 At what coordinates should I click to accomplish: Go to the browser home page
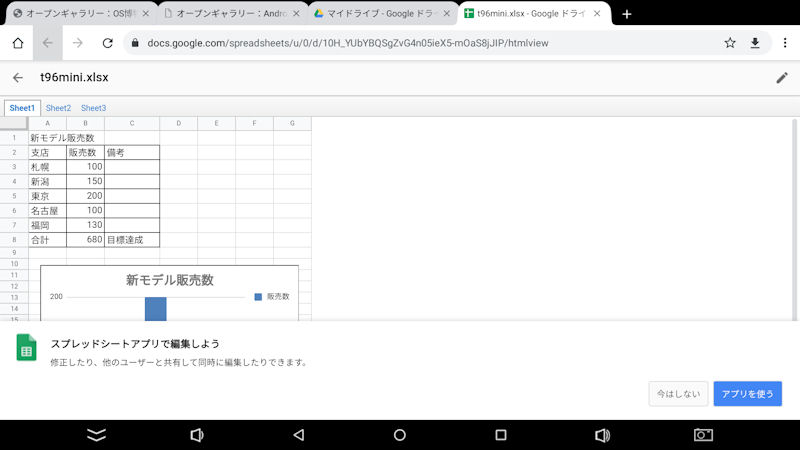18,43
